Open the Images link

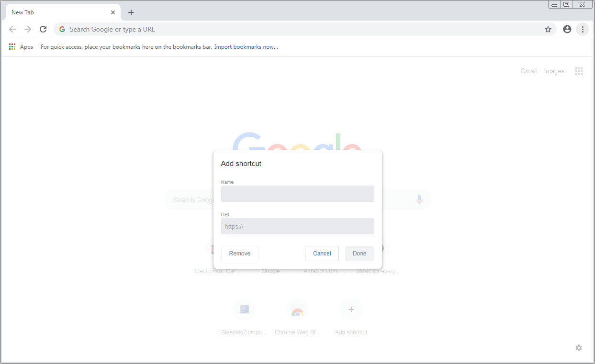click(554, 71)
